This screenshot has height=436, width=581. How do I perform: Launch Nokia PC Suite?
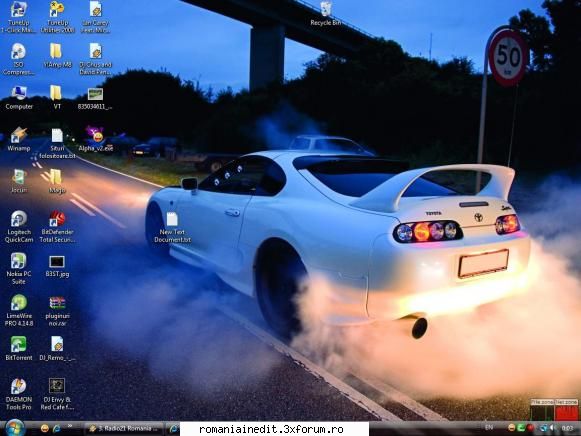pos(19,269)
